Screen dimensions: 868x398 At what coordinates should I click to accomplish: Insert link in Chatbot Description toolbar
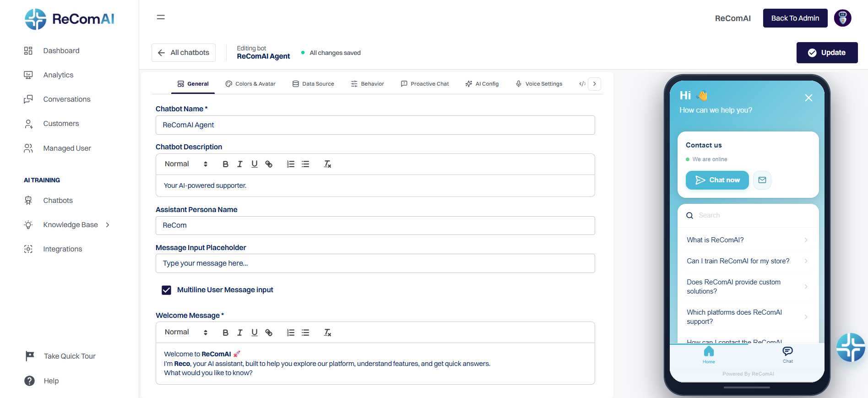click(269, 164)
